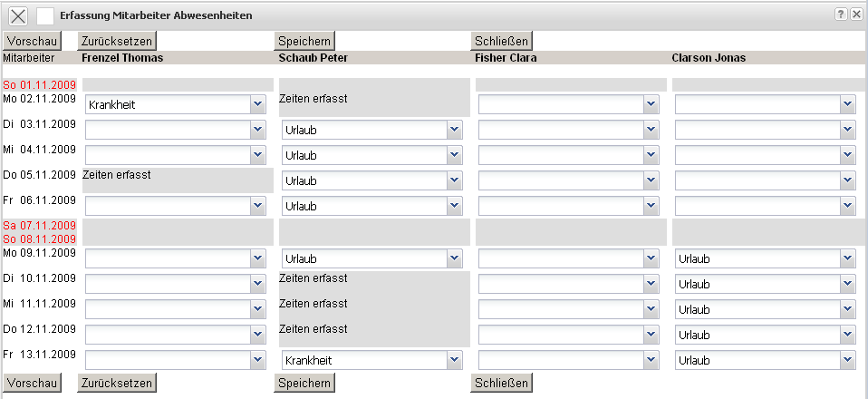Click the top Speichern button

(305, 40)
